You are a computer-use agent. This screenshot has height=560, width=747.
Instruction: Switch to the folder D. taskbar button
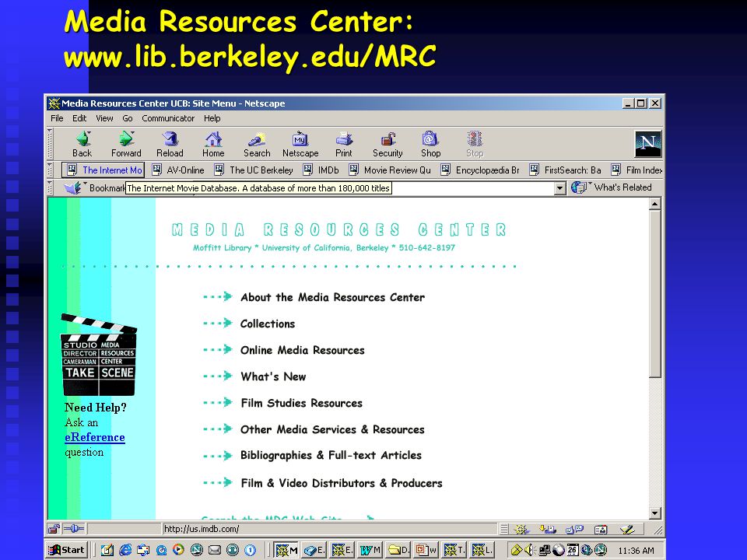[398, 551]
